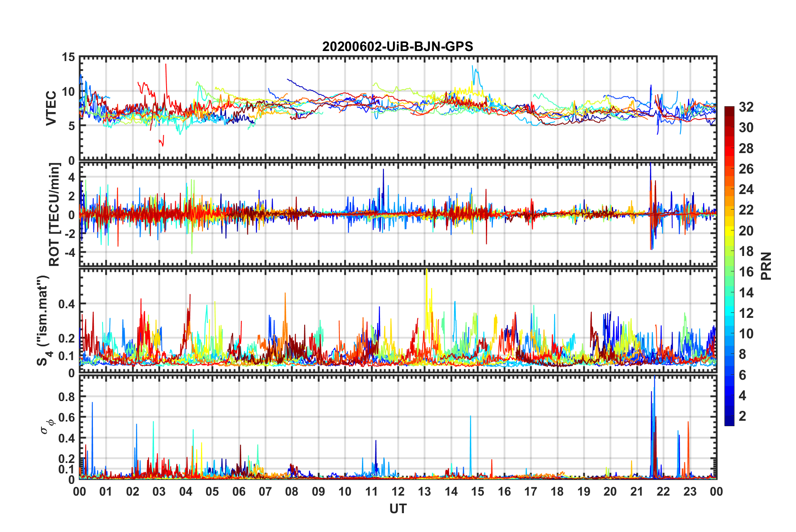Viewport: 796px width, 532px height.
Task: Select colorbar tick label 6
Action: [742, 375]
